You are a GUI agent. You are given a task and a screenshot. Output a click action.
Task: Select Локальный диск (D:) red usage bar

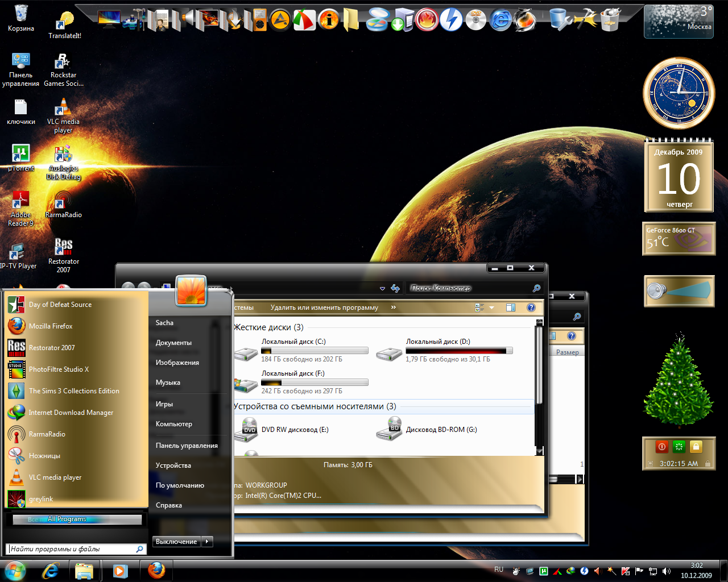(x=459, y=351)
